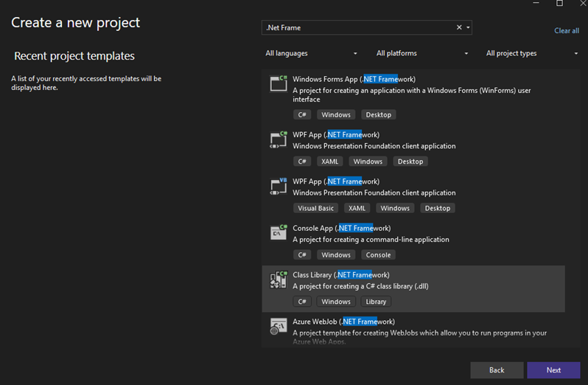Click the Clear all link

click(567, 31)
